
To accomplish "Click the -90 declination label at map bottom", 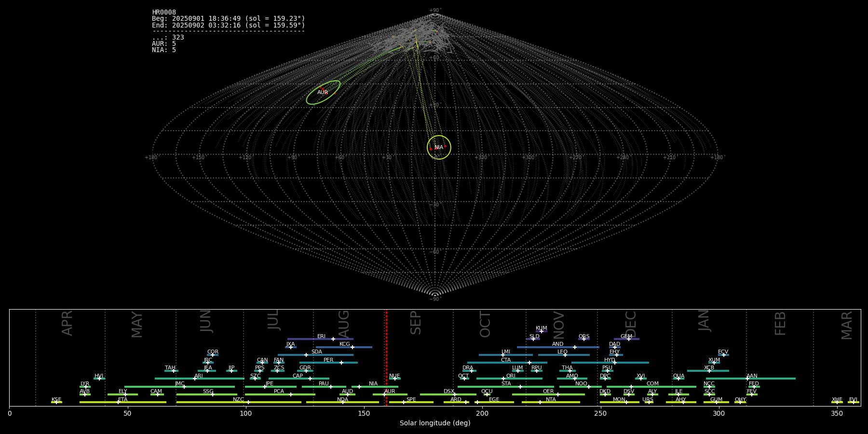I will pyautogui.click(x=434, y=299).
